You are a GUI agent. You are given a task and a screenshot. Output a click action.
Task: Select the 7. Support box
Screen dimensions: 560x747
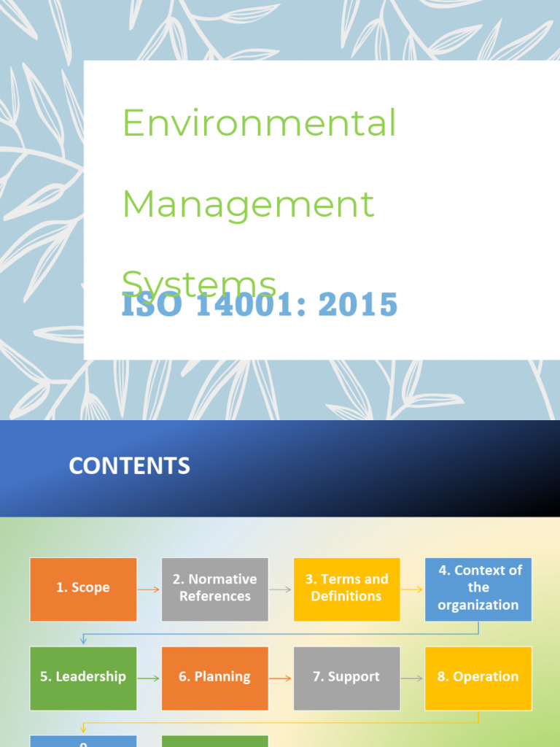[x=346, y=678]
